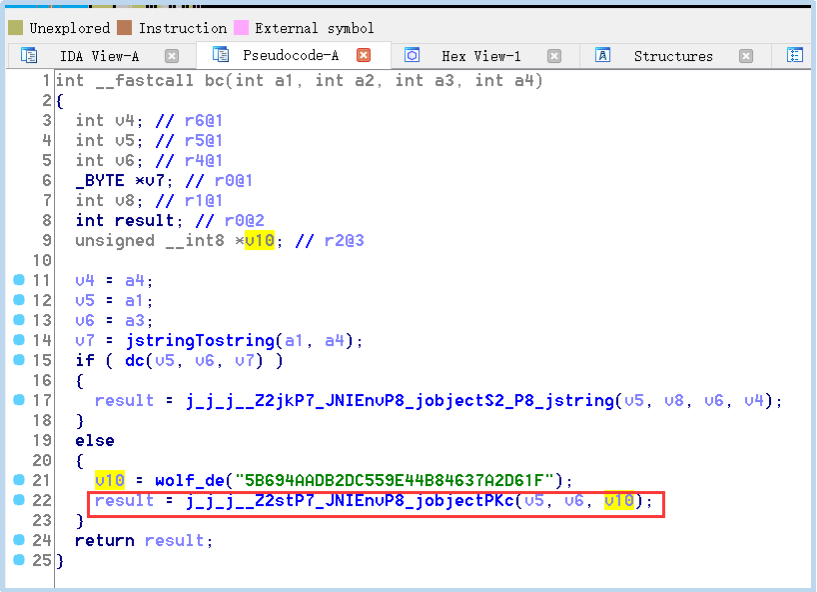Click the 'else' keyword on line 19

[95, 441]
